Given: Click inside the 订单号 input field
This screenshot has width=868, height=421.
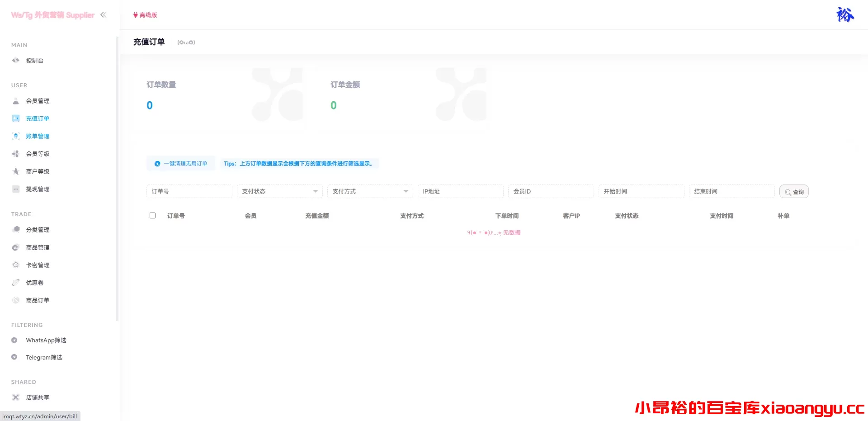Looking at the screenshot, I should point(189,191).
